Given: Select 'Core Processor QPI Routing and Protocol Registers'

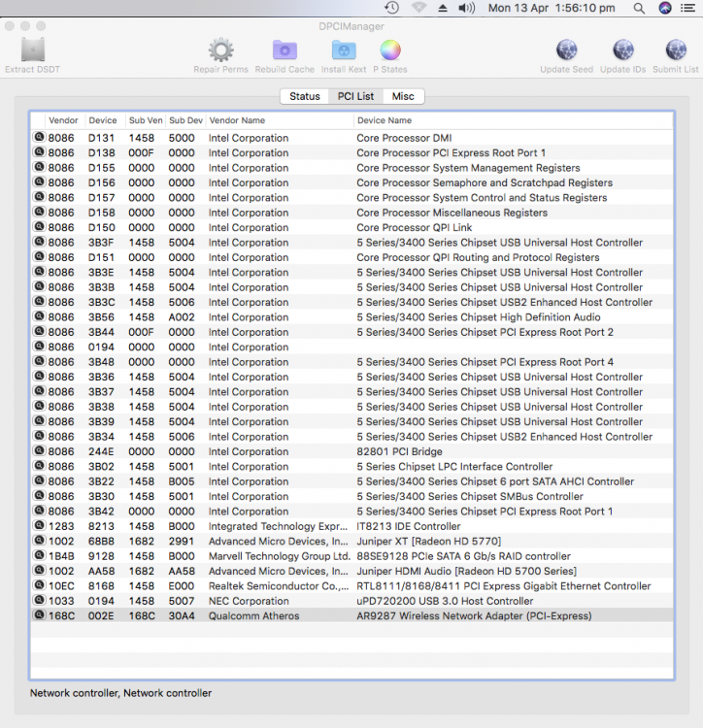Looking at the screenshot, I should (x=351, y=257).
